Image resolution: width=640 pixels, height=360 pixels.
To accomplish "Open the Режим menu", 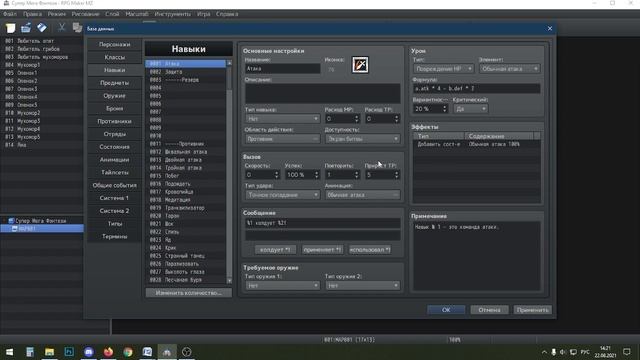I will click(57, 14).
